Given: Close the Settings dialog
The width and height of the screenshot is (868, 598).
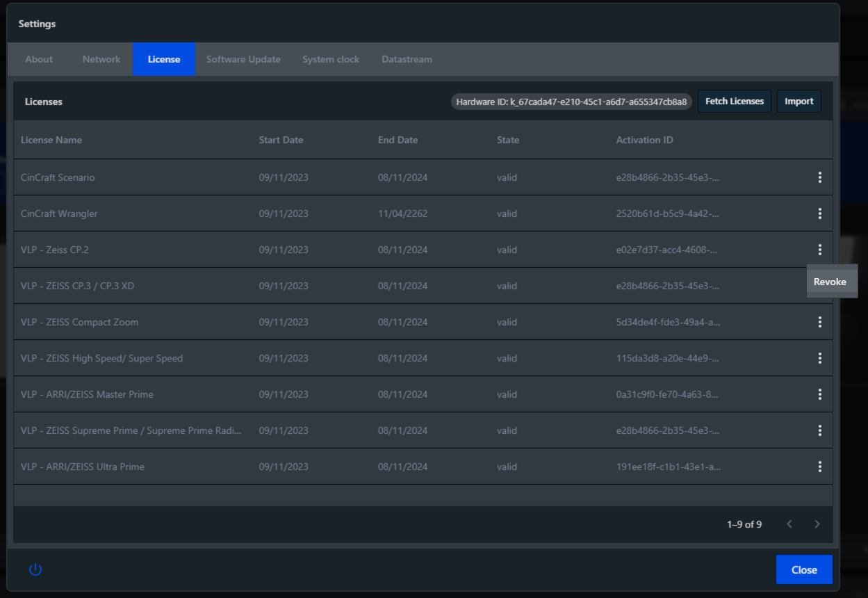Looking at the screenshot, I should click(x=804, y=569).
